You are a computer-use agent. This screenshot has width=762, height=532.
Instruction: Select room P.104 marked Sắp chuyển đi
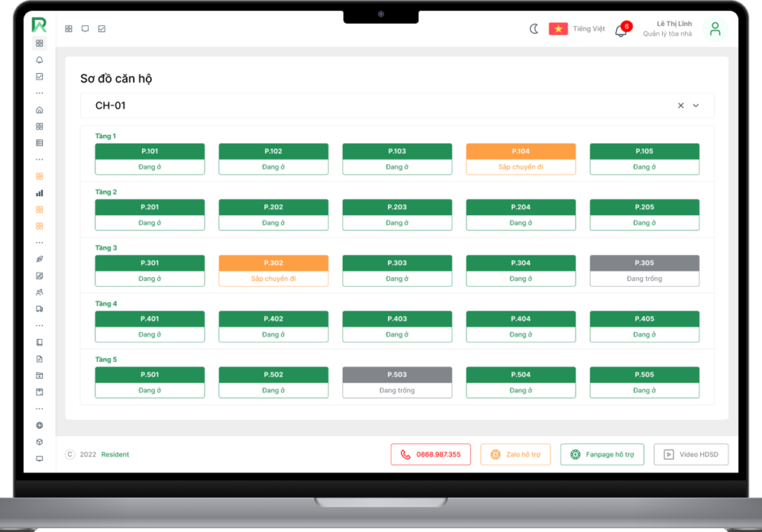click(x=521, y=159)
